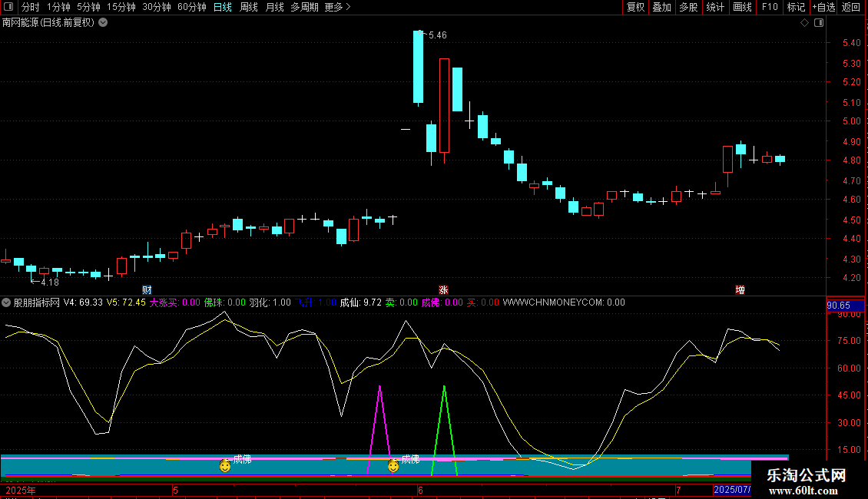The height and width of the screenshot is (499, 868).
Task: Click the first smiley face signal icon
Action: tap(225, 465)
